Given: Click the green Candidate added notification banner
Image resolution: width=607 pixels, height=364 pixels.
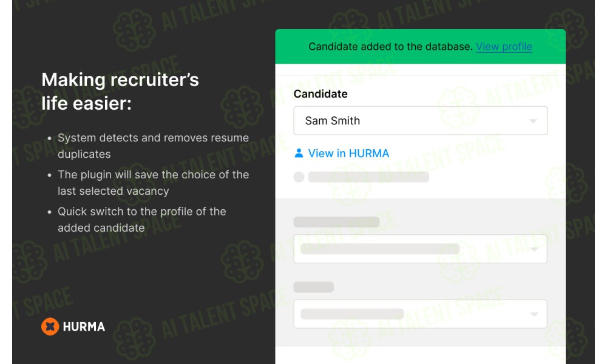Looking at the screenshot, I should point(421,47).
